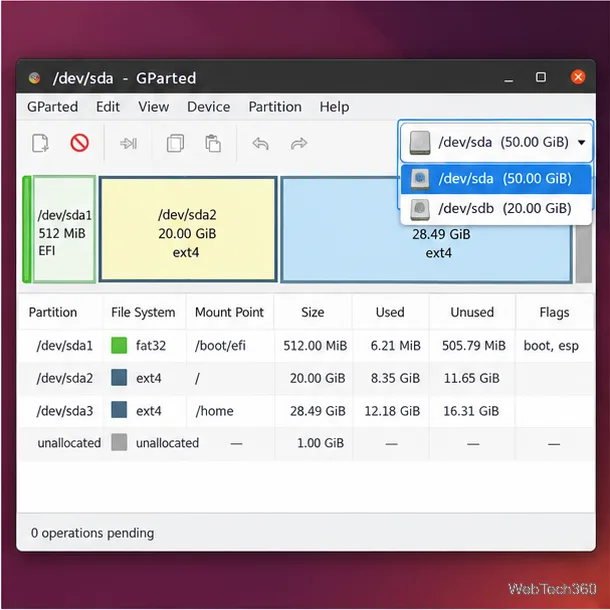Image resolution: width=610 pixels, height=610 pixels.
Task: Click the 505.79 MiB unused cell
Action: (473, 345)
